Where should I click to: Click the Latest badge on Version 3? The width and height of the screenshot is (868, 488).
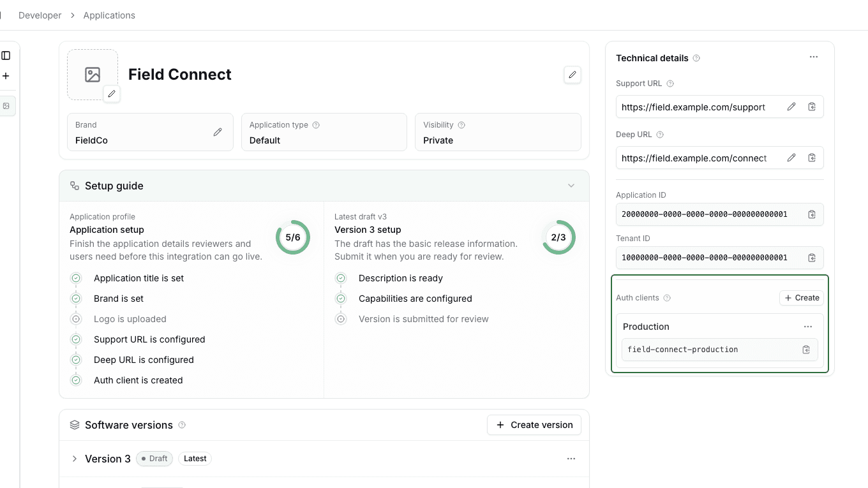195,459
